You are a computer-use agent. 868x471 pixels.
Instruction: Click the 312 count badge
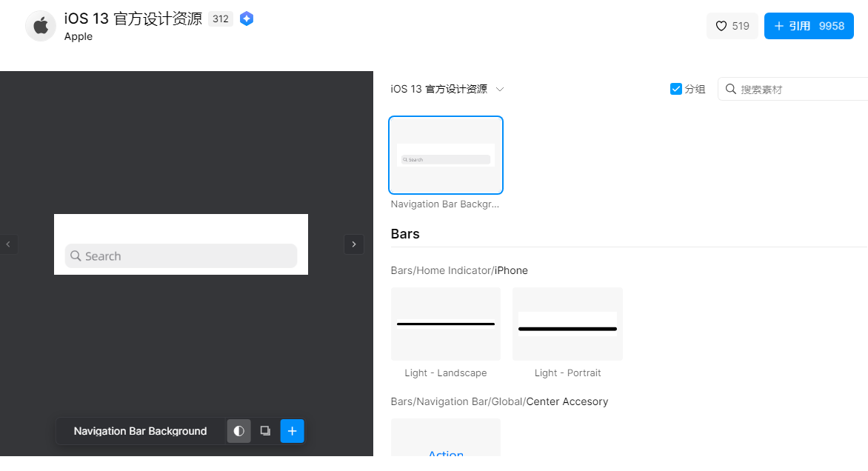220,19
